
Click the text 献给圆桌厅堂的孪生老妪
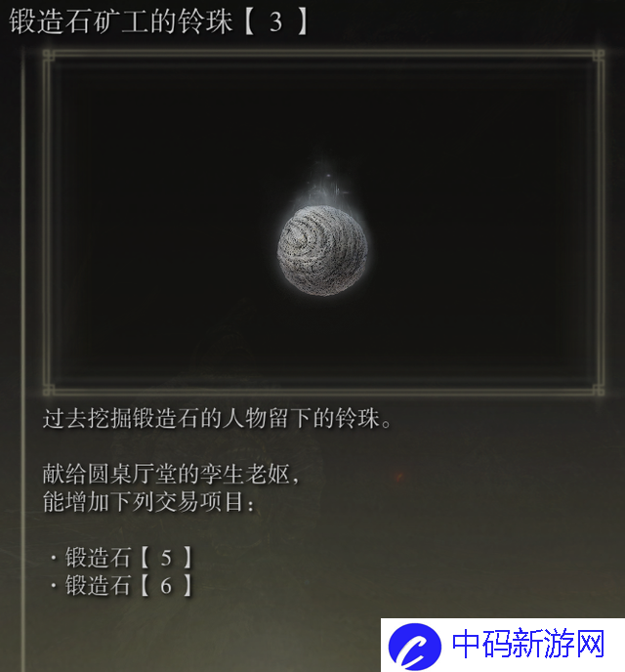[171, 474]
